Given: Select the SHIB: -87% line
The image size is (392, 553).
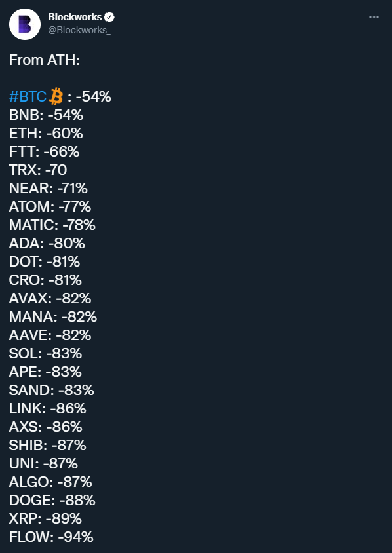Looking at the screenshot, I should 48,445.
